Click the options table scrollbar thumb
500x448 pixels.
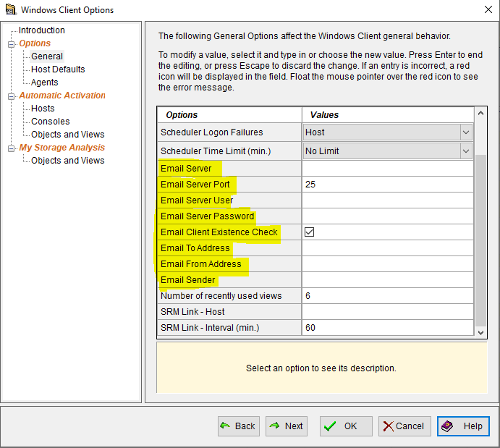click(x=481, y=241)
